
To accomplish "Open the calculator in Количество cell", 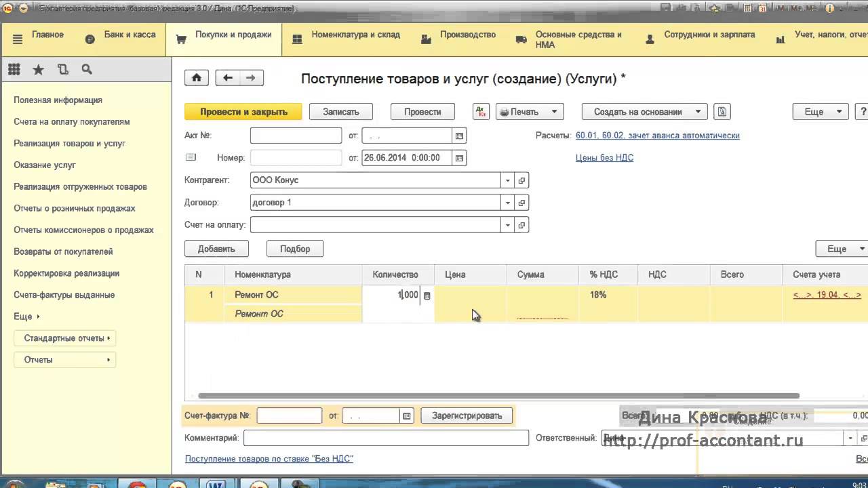I will (427, 296).
